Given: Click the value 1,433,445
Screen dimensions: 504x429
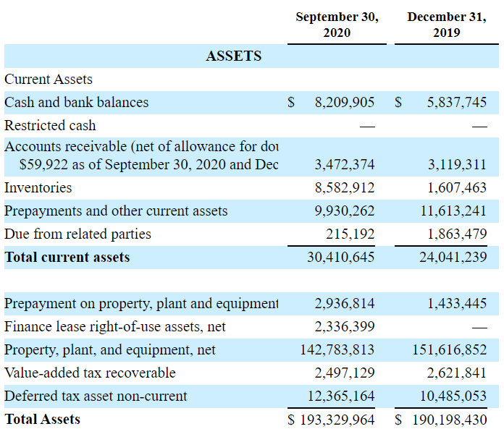Looking at the screenshot, I should 457,303.
